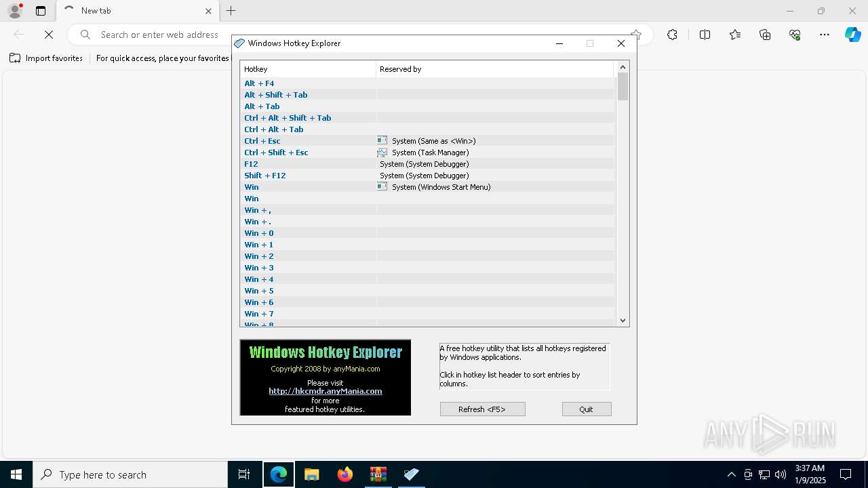
Task: Click Refresh <F5> button
Action: (x=482, y=409)
